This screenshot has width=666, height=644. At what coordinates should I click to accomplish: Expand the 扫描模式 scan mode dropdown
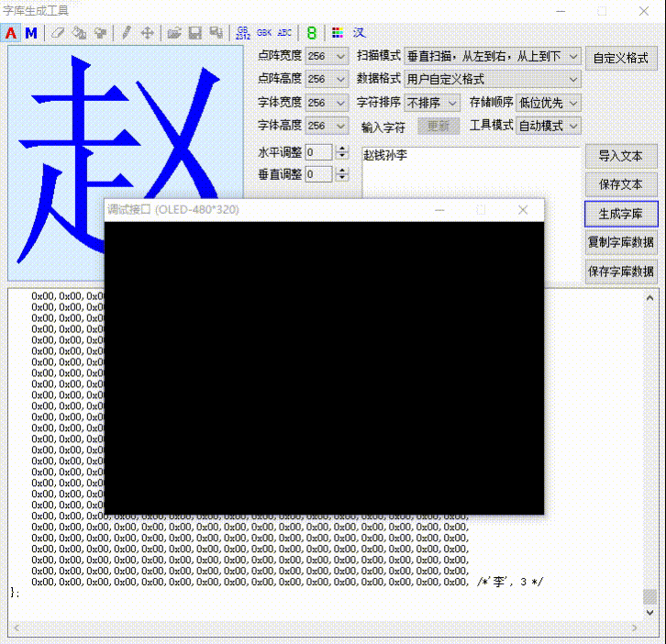point(493,56)
